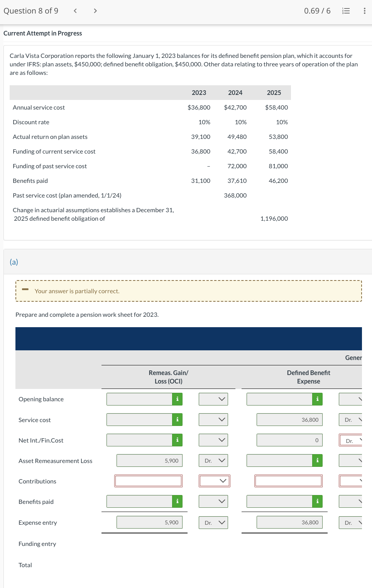Click the info icon on Service cost OCI field

177,419
